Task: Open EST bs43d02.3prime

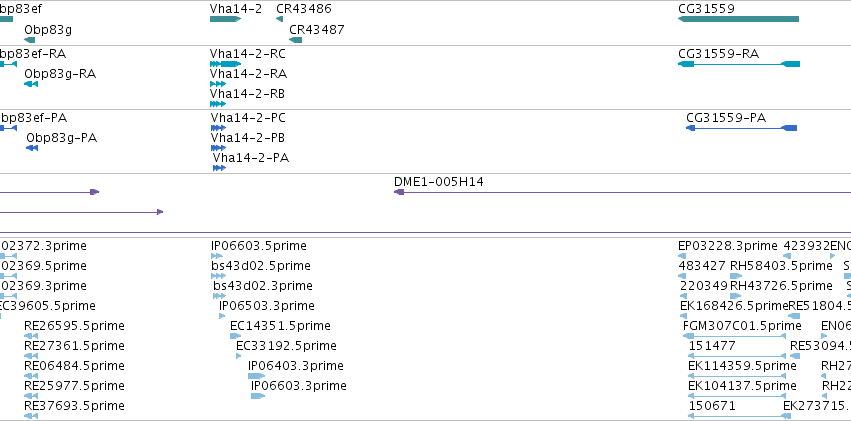Action: (219, 296)
